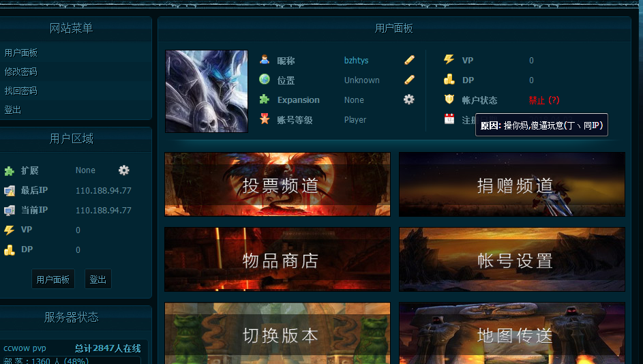Click the monitor icon beside 最后IP
The width and height of the screenshot is (643, 364).
tap(9, 191)
